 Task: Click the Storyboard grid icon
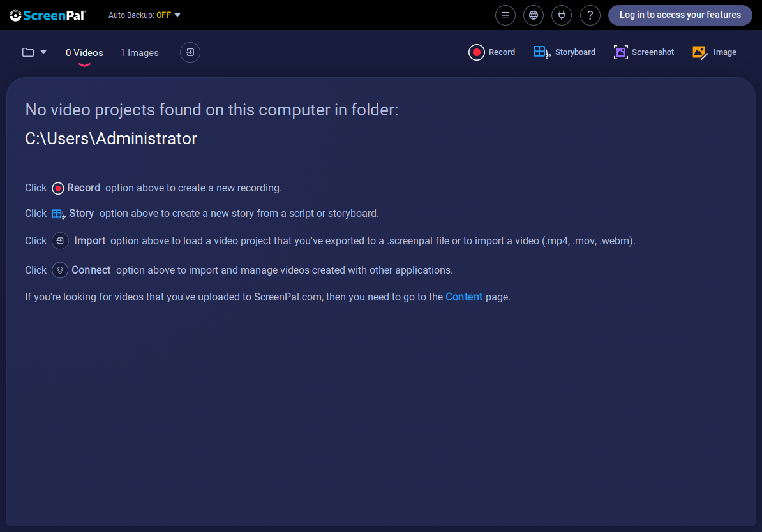click(541, 52)
